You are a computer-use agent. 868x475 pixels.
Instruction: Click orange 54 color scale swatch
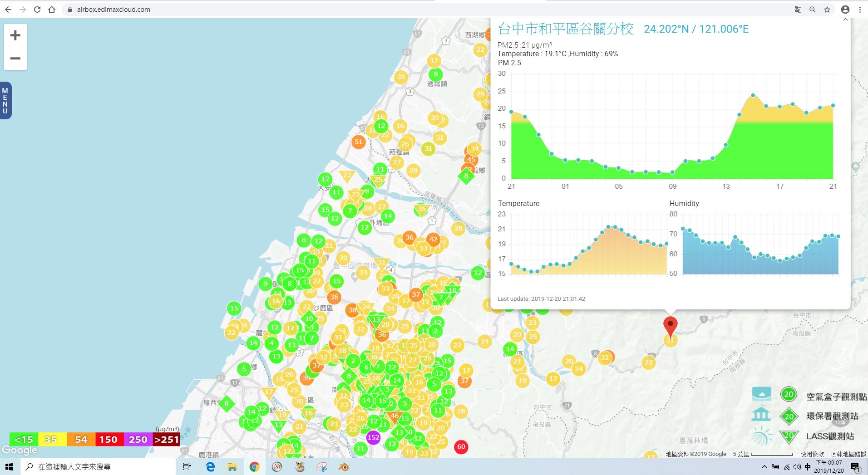coord(81,439)
